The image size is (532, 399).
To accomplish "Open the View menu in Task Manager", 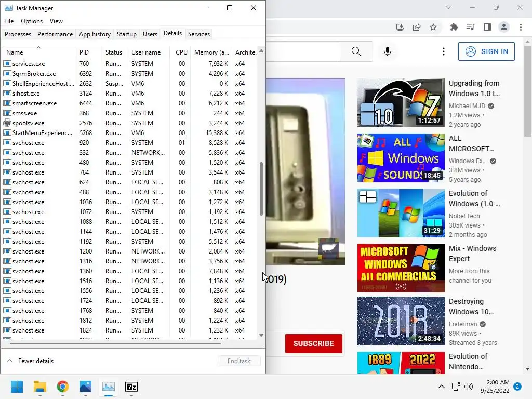I will (56, 21).
